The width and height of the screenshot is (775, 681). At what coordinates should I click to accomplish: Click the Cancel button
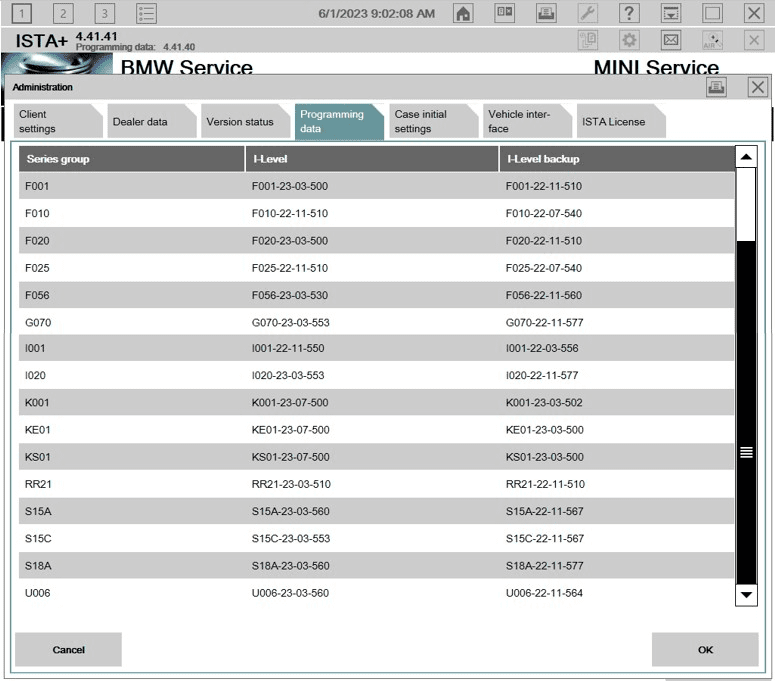(x=68, y=649)
